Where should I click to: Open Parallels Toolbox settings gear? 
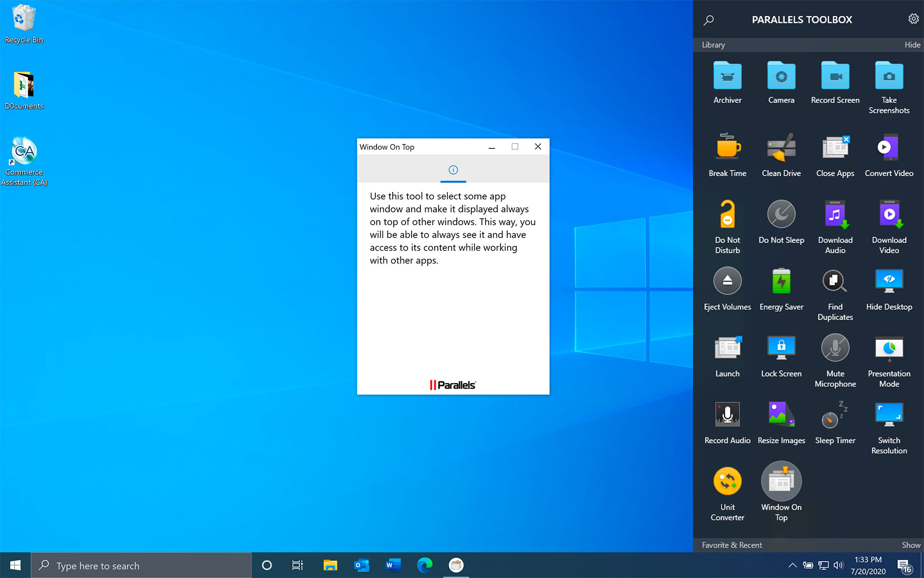click(913, 18)
